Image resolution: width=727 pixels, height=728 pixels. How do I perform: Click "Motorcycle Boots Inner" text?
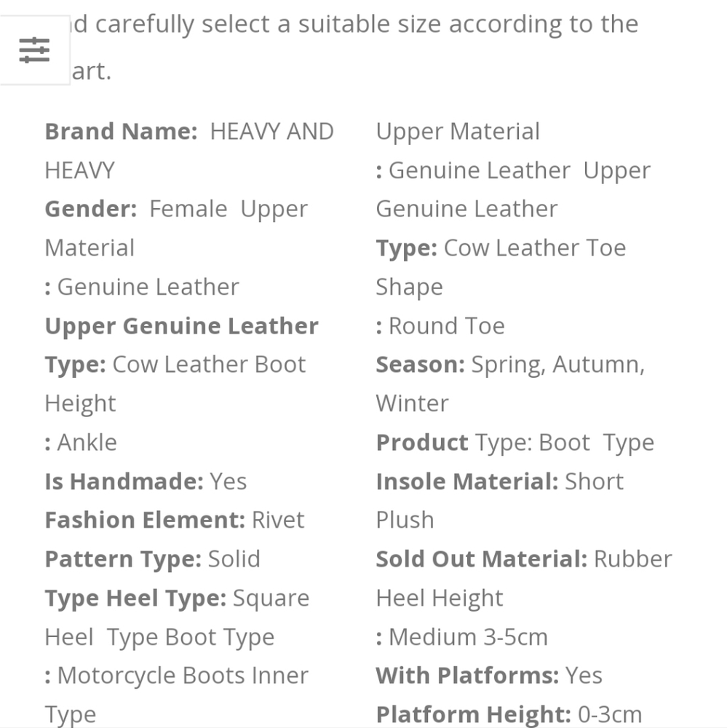pos(183,676)
